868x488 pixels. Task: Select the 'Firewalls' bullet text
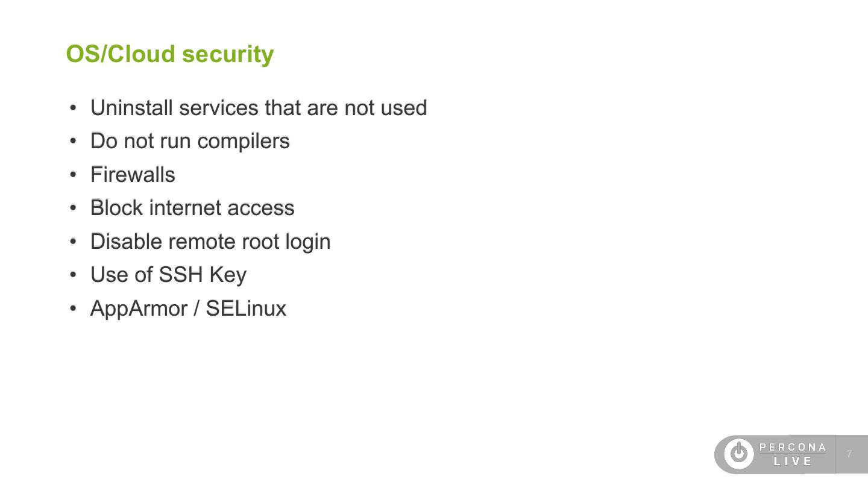tap(133, 175)
